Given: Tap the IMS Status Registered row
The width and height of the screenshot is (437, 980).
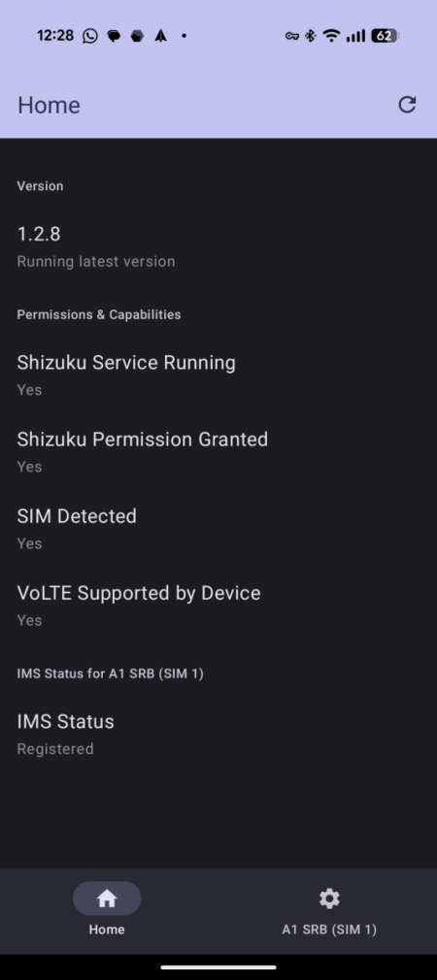Looking at the screenshot, I should [x=218, y=735].
